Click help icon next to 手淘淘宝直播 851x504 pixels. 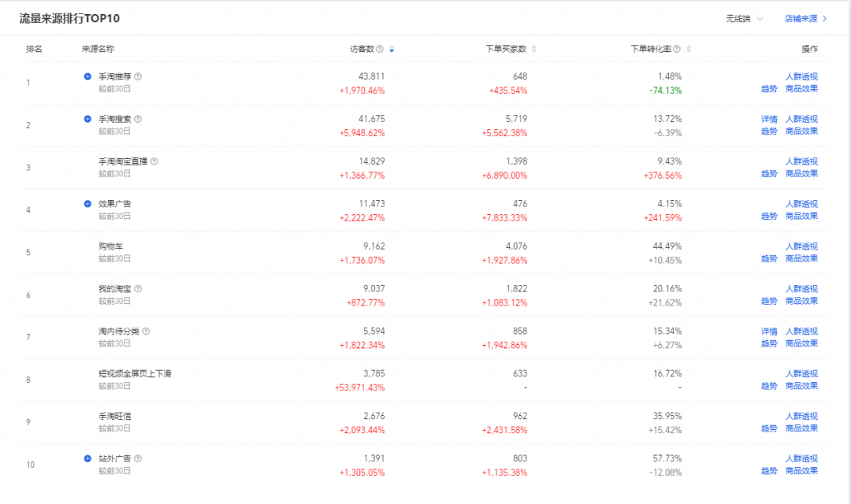point(154,161)
